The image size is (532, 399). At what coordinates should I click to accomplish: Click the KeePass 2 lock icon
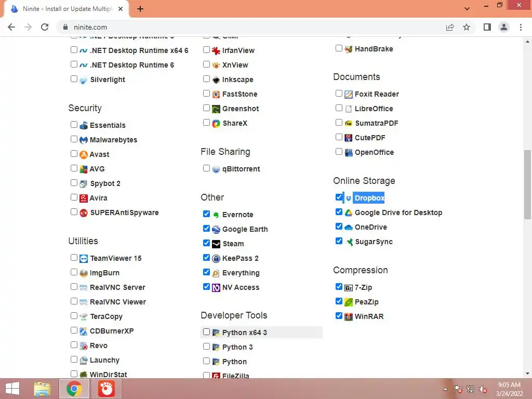click(x=216, y=259)
